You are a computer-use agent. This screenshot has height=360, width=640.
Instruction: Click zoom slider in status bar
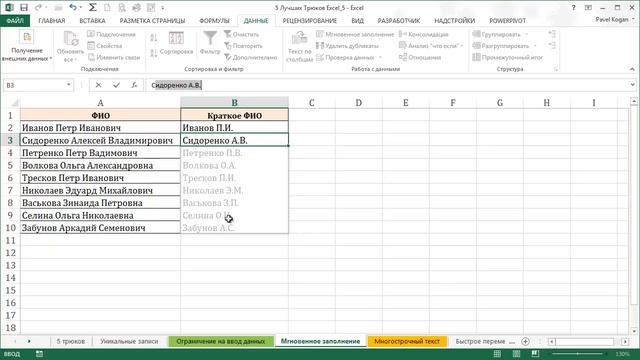coord(577,354)
